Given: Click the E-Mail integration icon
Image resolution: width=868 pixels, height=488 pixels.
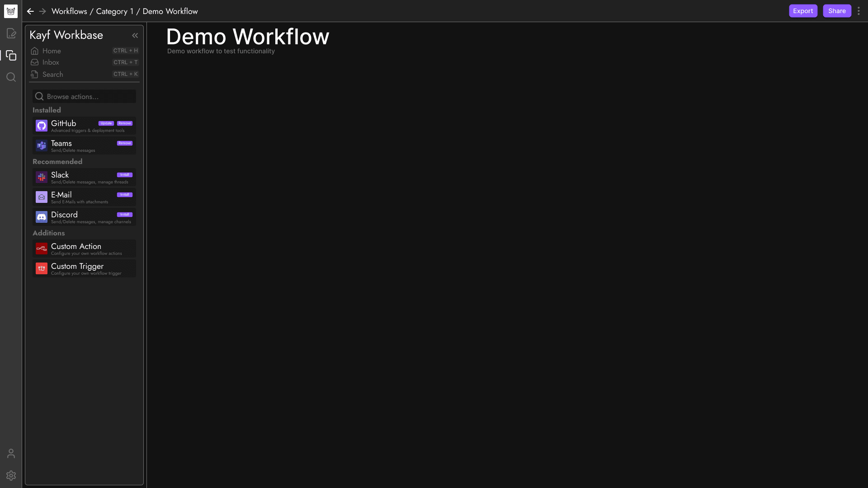Looking at the screenshot, I should [x=41, y=197].
